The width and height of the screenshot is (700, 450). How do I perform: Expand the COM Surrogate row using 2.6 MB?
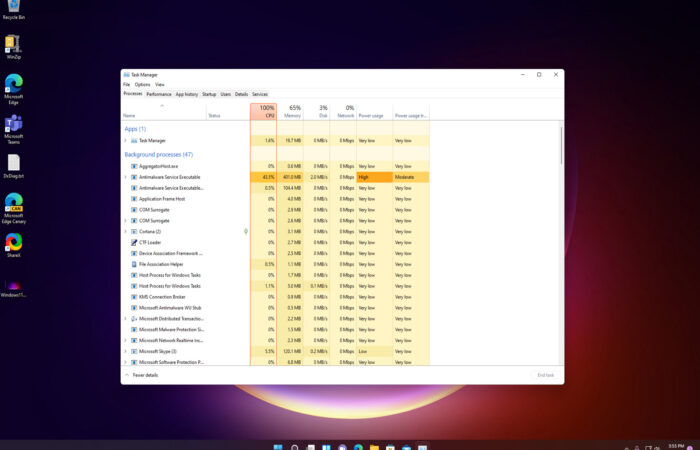pyautogui.click(x=125, y=221)
